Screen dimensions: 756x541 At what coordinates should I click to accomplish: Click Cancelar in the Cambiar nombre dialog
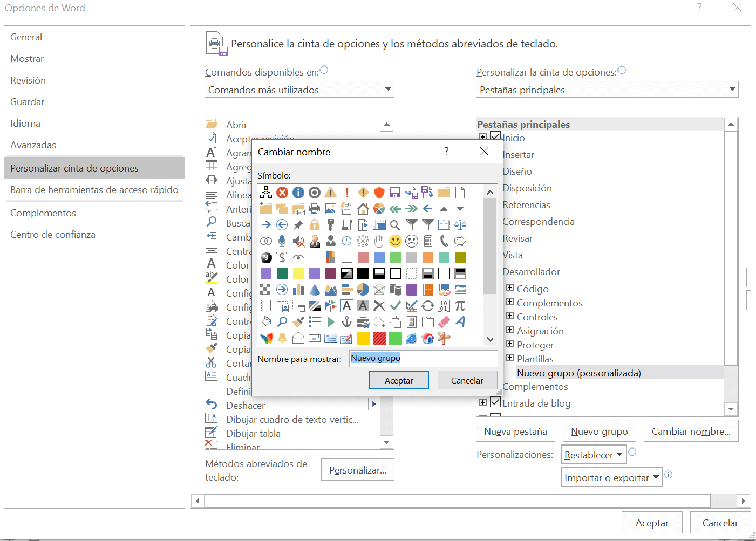click(x=467, y=380)
